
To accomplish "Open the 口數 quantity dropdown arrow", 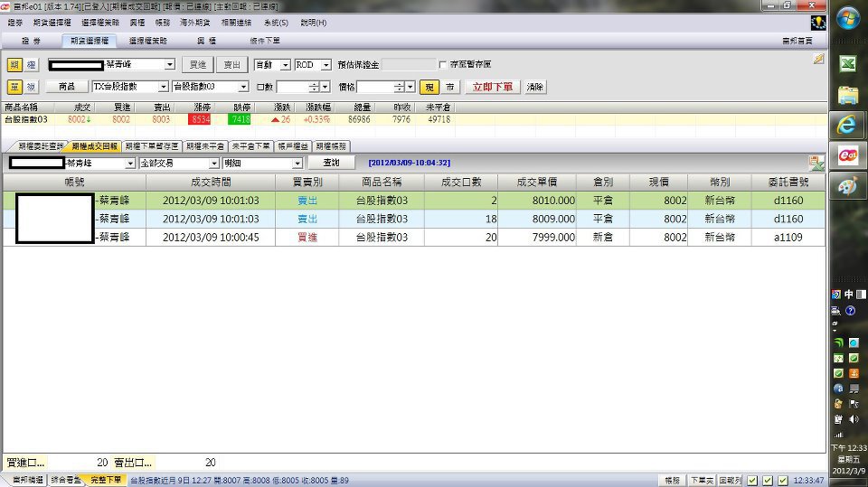I will 325,87.
